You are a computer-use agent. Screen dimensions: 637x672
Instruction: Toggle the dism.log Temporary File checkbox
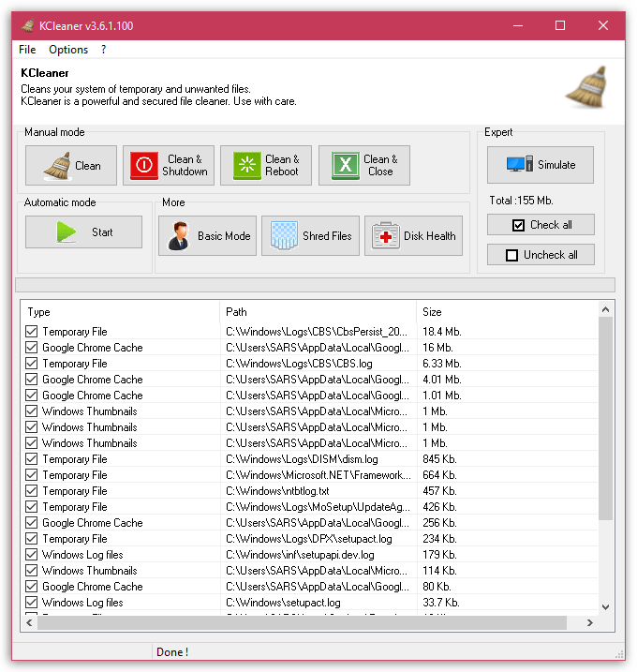[31, 459]
